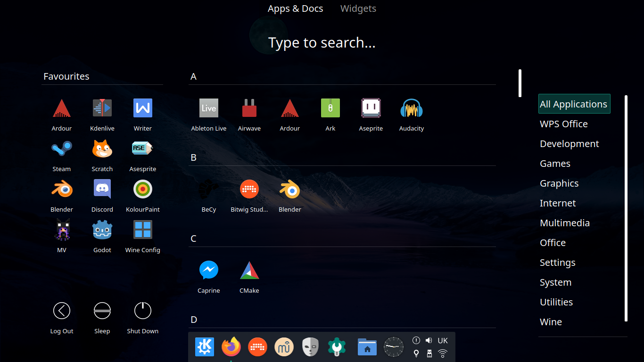Open KolourPaint from Favourites
The height and width of the screenshot is (362, 644).
click(143, 196)
